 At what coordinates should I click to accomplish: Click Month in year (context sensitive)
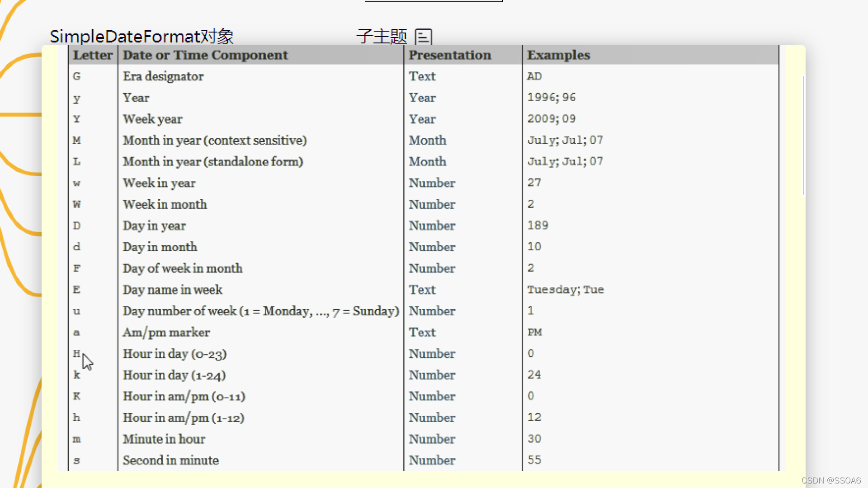(x=215, y=141)
